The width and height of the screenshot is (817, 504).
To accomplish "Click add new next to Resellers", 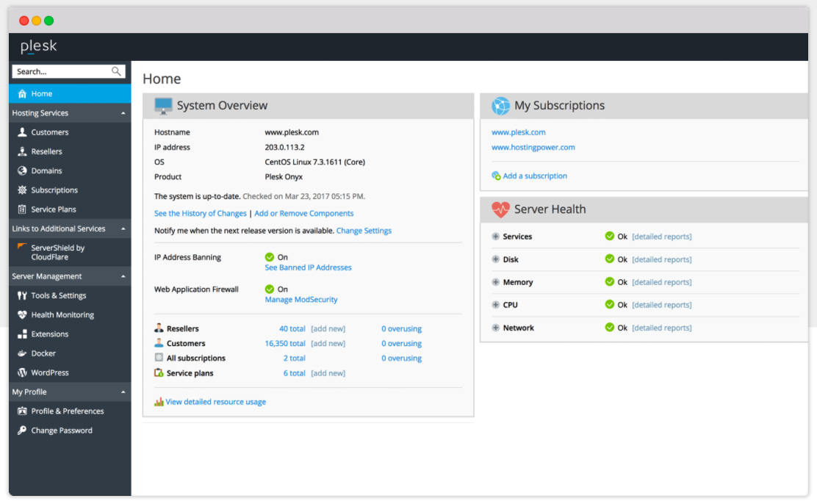I will pos(328,329).
